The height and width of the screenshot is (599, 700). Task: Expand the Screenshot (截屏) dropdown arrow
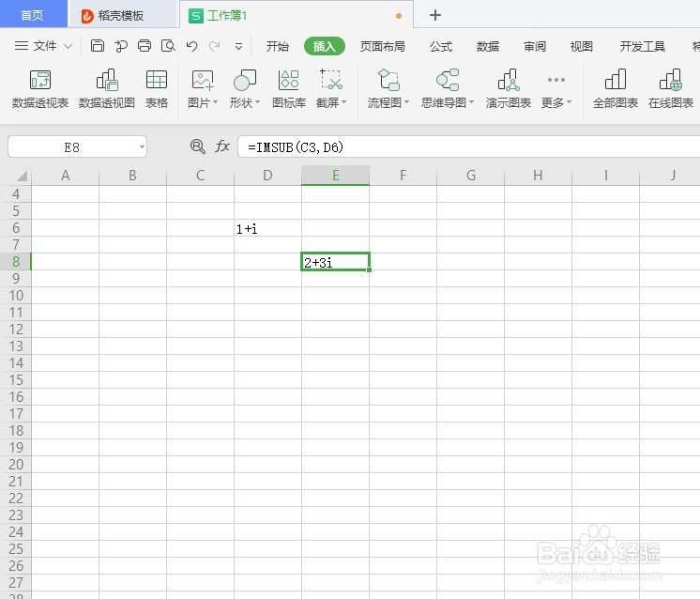pos(343,102)
